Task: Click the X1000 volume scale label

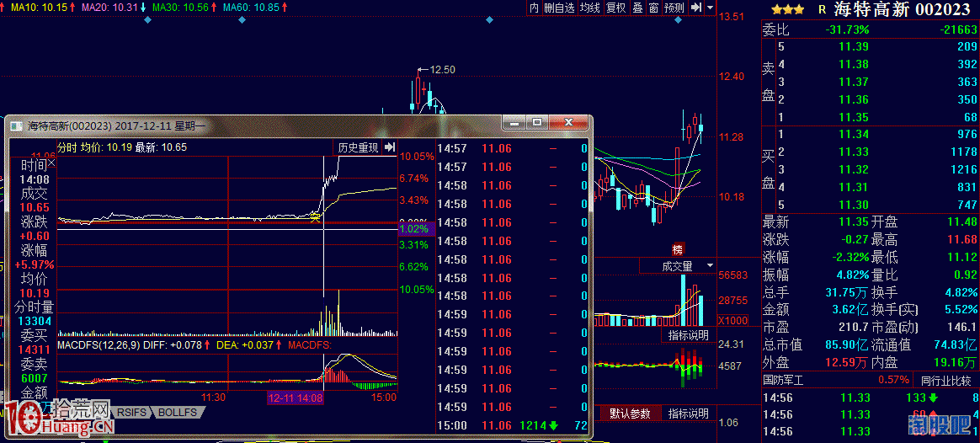Action: tap(732, 320)
